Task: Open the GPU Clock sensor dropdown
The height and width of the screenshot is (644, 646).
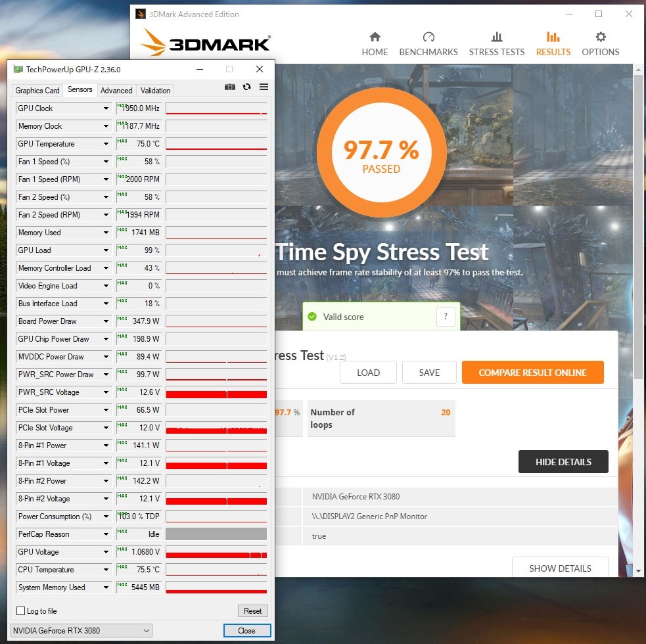Action: (x=106, y=108)
